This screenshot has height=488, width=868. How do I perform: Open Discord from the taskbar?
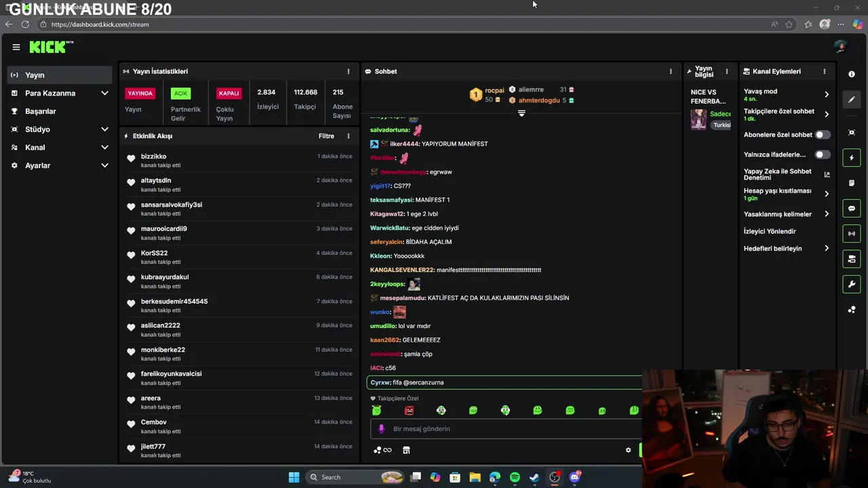tap(575, 477)
